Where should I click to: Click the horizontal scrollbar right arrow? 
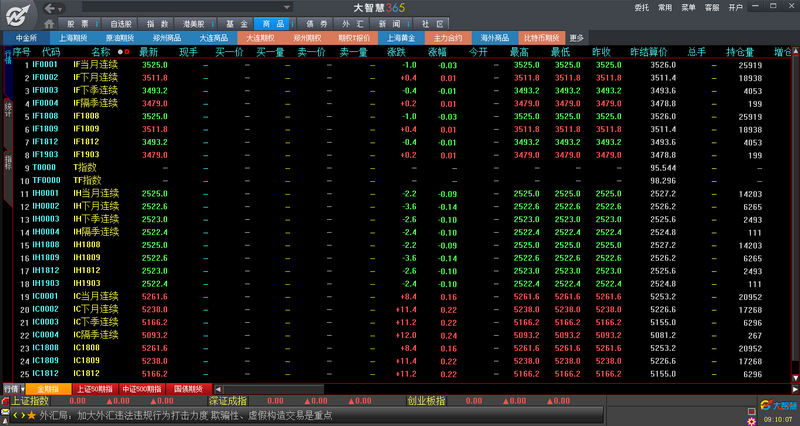click(x=795, y=389)
